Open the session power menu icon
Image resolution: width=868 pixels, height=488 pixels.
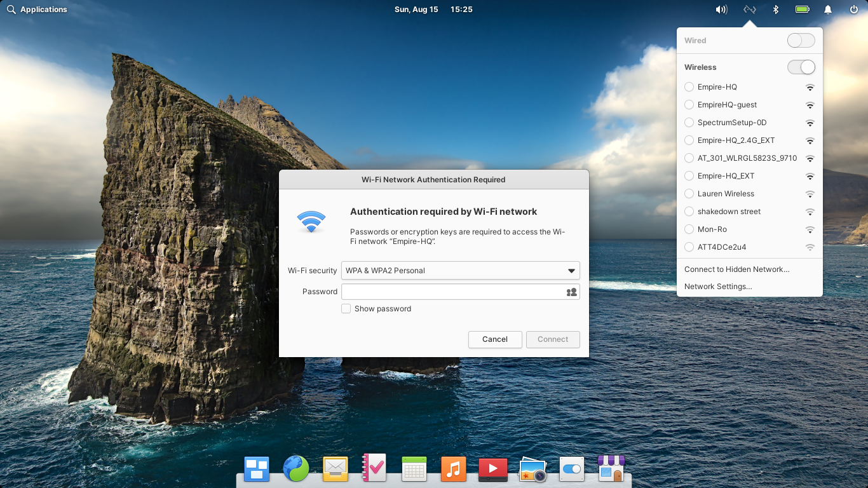click(854, 10)
